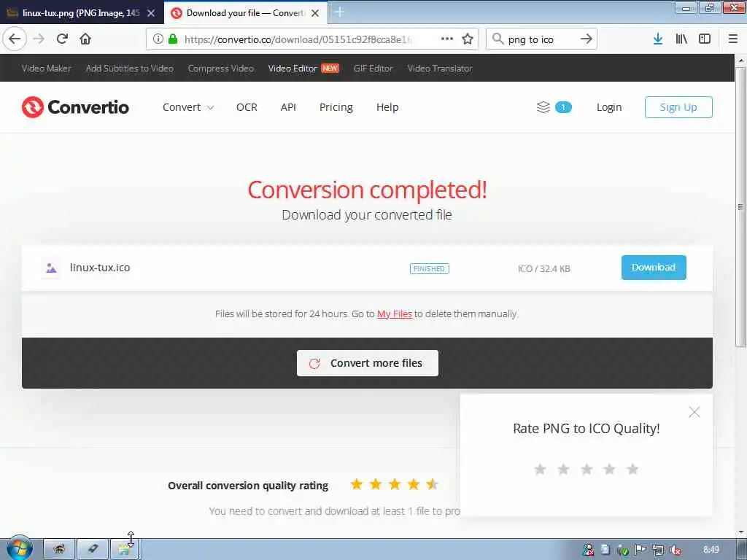Close the Rate PNG to ICO popup
Screen dimensions: 747x560
coord(694,413)
